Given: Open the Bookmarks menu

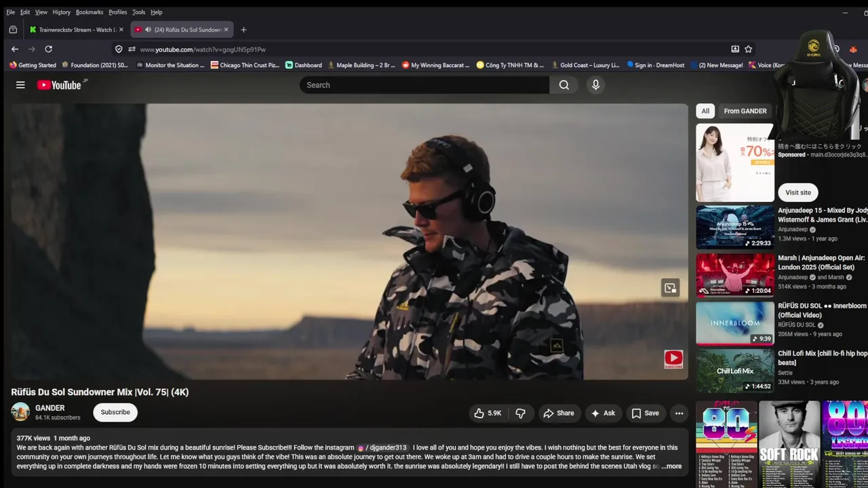Looking at the screenshot, I should [90, 12].
